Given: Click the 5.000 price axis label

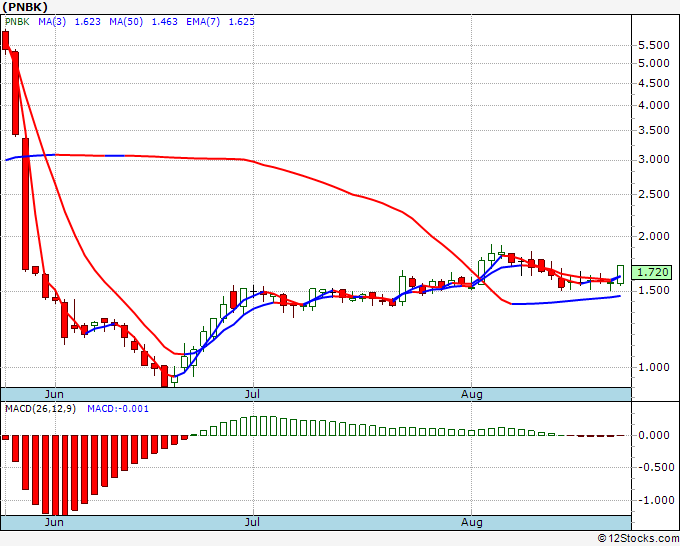Looking at the screenshot, I should [x=654, y=63].
